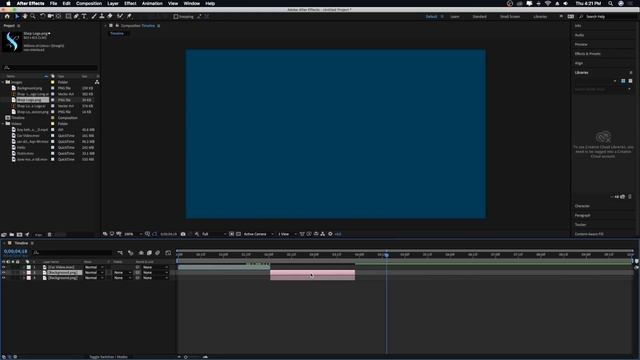
Task: Open the Animation menu
Action: 152,3
